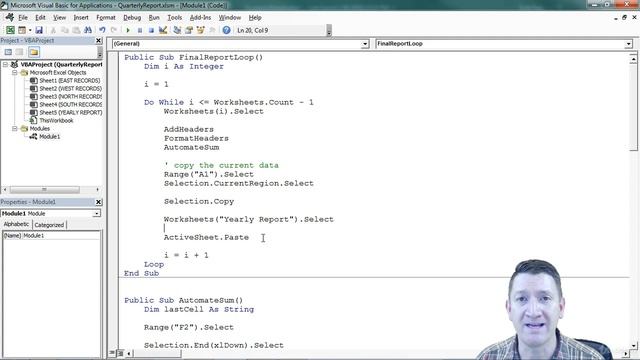
Task: Open the Add-Ins menu
Action: (x=200, y=18)
